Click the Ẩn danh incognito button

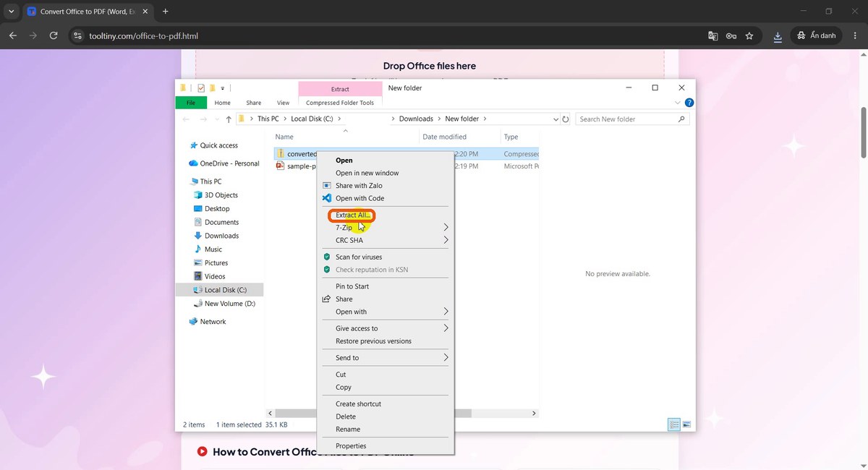(x=817, y=35)
